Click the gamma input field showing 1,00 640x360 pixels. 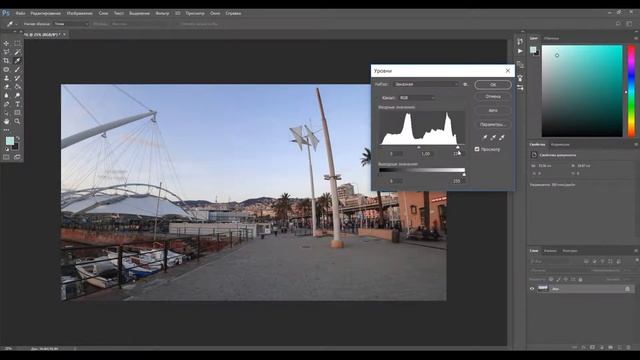(x=426, y=154)
